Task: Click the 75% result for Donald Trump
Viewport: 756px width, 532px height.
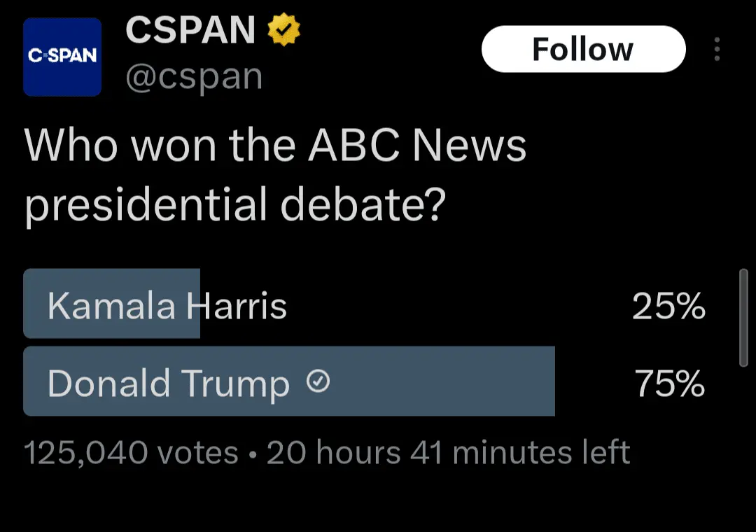Action: pyautogui.click(x=669, y=383)
